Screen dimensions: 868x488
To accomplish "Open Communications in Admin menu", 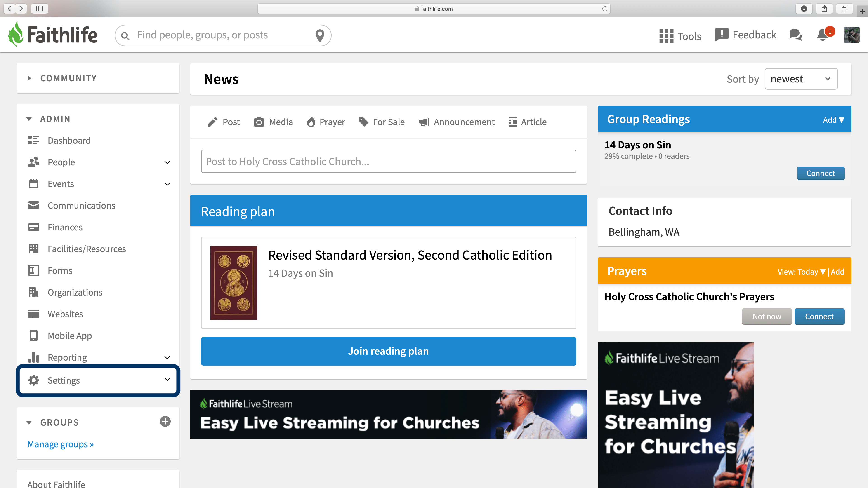I will point(82,205).
